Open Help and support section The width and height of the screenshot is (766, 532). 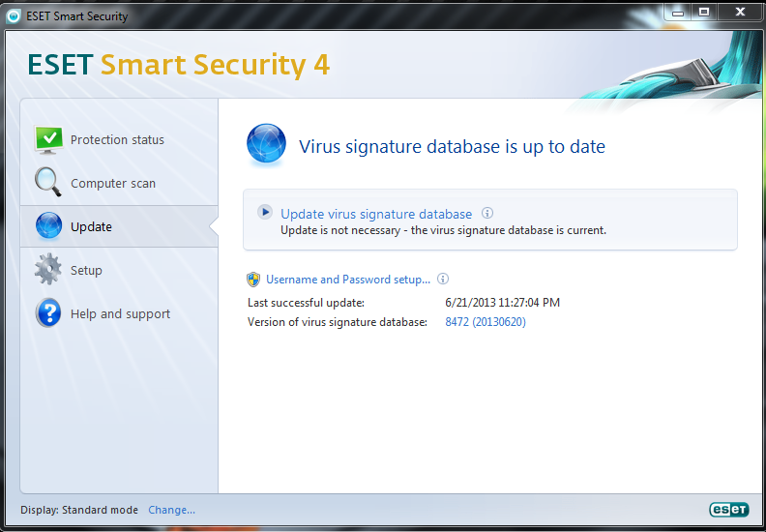(121, 313)
